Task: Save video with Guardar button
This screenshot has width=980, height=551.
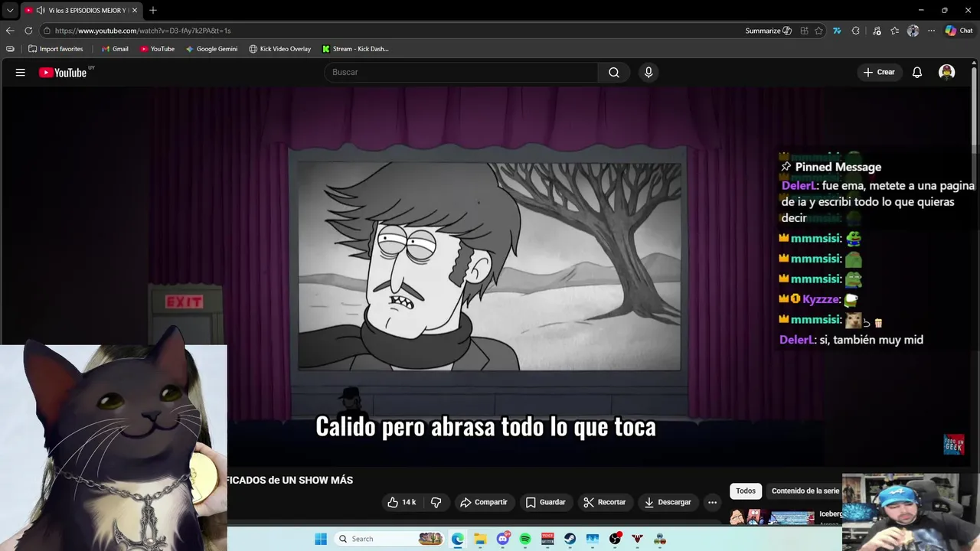Action: point(545,502)
